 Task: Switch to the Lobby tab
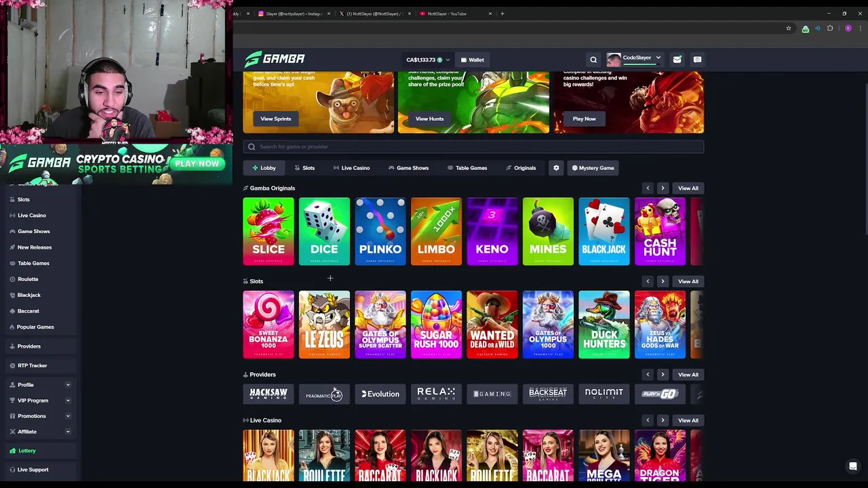pos(264,168)
